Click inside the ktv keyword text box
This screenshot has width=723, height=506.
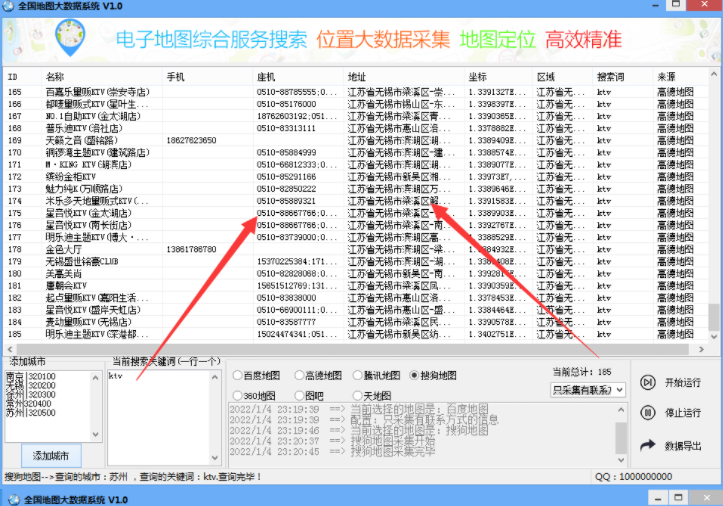coord(159,417)
